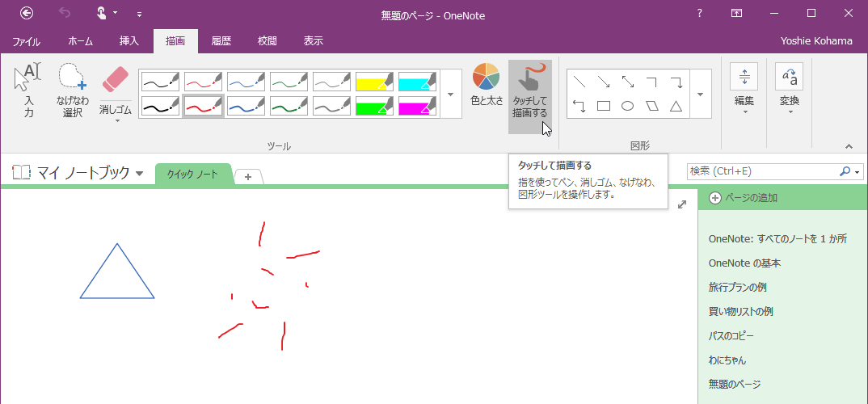This screenshot has width=868, height=404.
Task: Select the クイック ノート section tab
Action: 192,175
